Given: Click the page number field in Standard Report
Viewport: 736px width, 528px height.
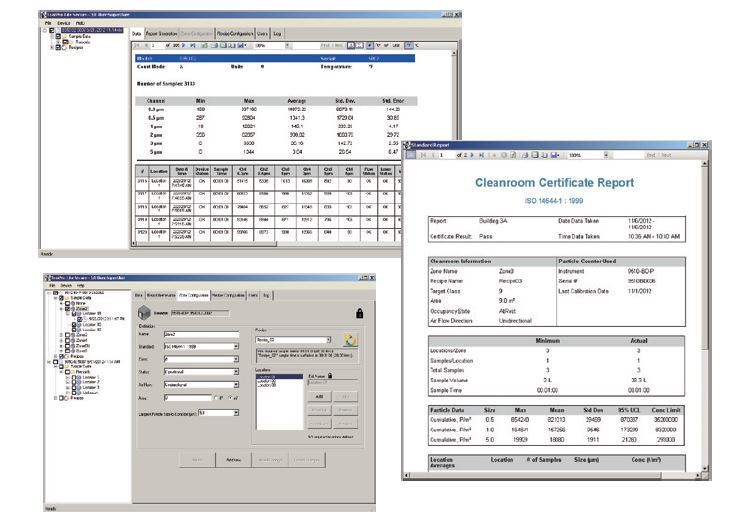Looking at the screenshot, I should 445,155.
